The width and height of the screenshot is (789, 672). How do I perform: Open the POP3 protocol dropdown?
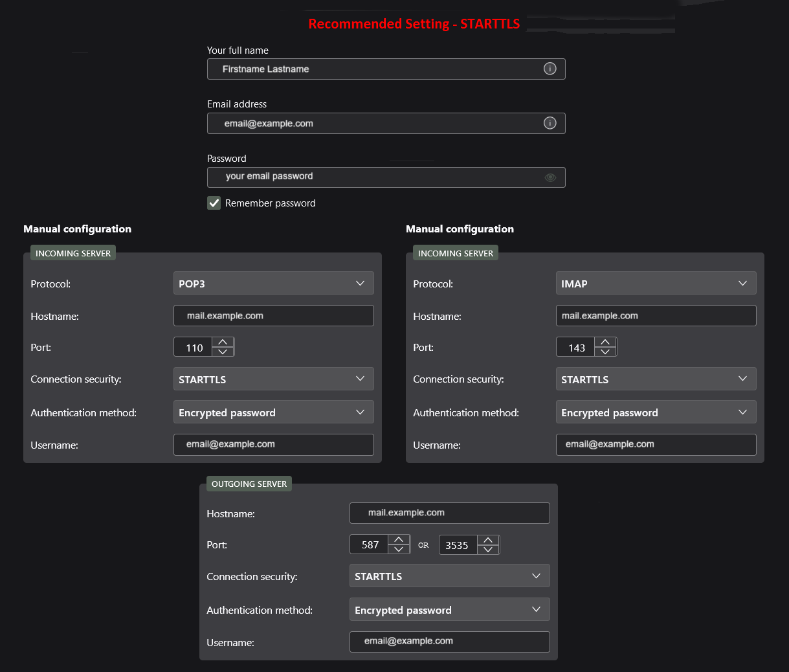273,284
